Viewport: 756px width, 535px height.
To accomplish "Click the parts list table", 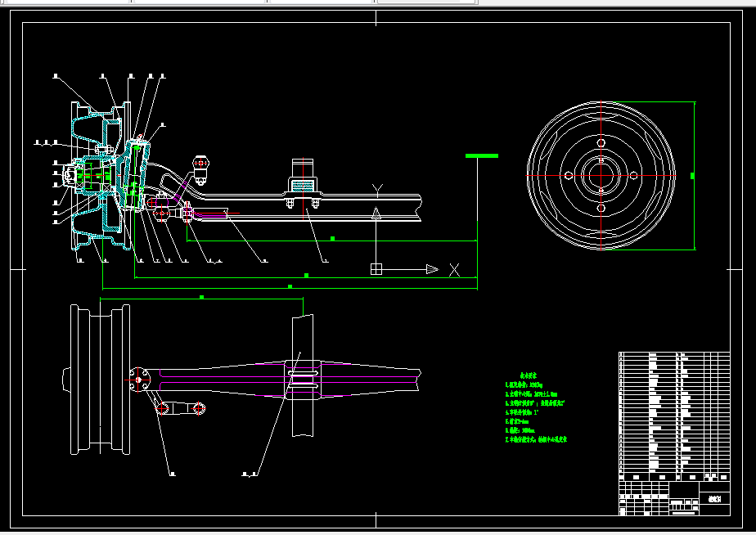I will [x=674, y=416].
